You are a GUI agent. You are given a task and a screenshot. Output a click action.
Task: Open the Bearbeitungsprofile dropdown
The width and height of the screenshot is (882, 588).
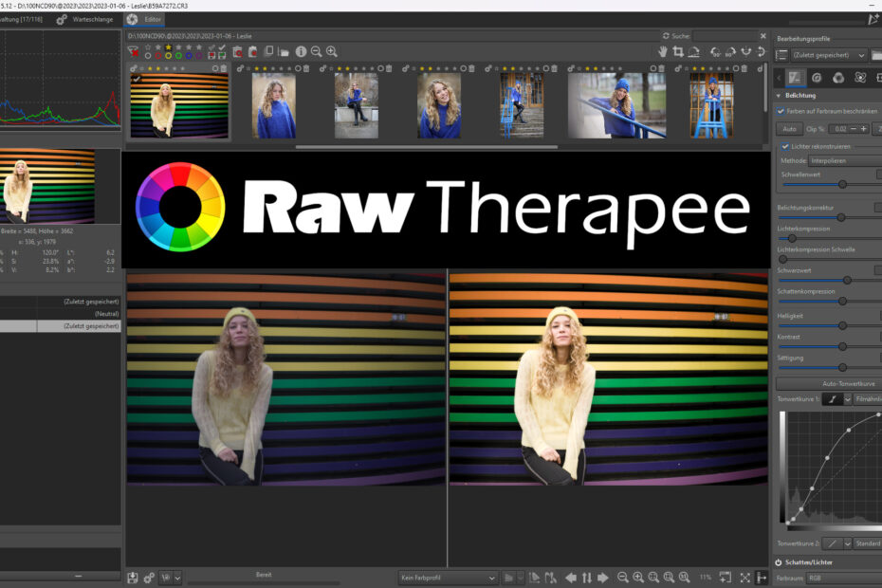821,56
